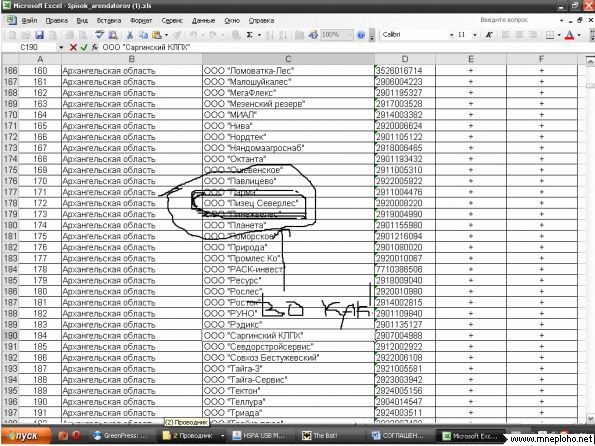Cut selection with scissors icon

click(130, 35)
